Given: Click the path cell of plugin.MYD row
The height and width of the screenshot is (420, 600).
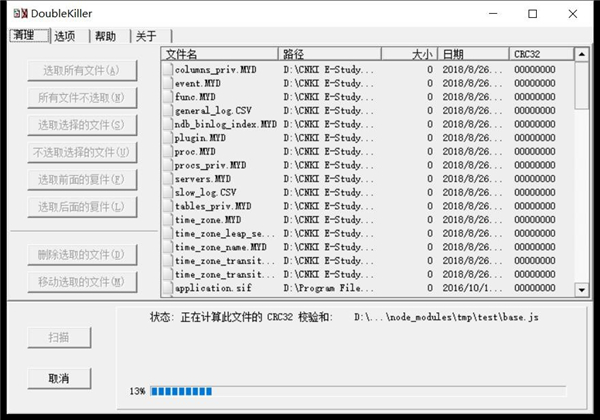Looking at the screenshot, I should point(328,138).
